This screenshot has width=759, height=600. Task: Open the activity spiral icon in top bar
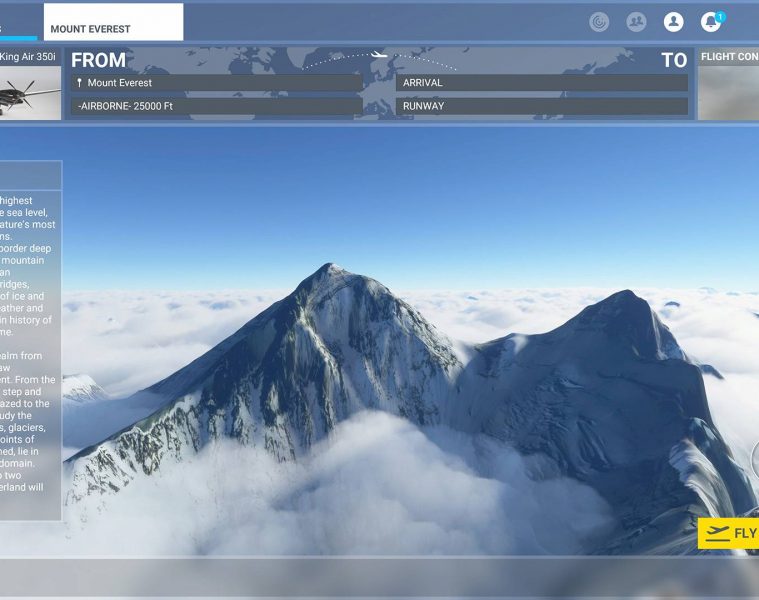[599, 22]
